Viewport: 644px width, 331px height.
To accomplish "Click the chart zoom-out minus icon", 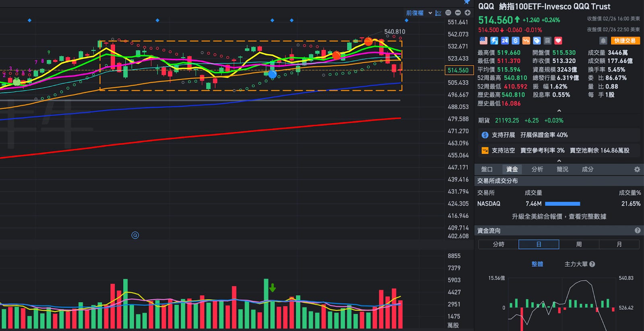I will pyautogui.click(x=458, y=13).
